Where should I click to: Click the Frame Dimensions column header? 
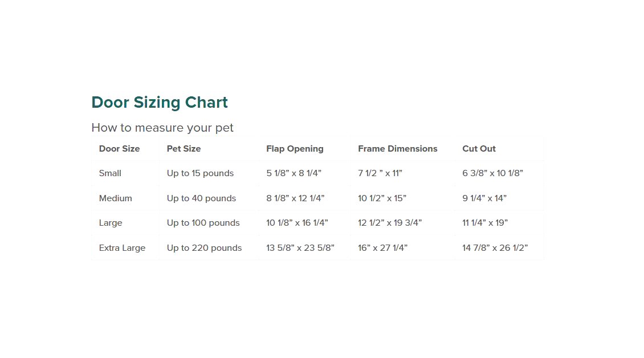click(x=397, y=149)
